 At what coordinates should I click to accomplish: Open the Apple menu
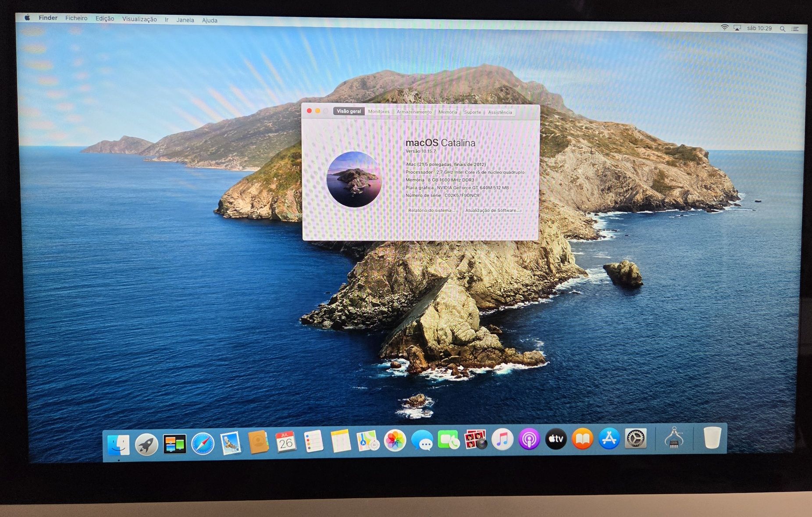coord(27,18)
